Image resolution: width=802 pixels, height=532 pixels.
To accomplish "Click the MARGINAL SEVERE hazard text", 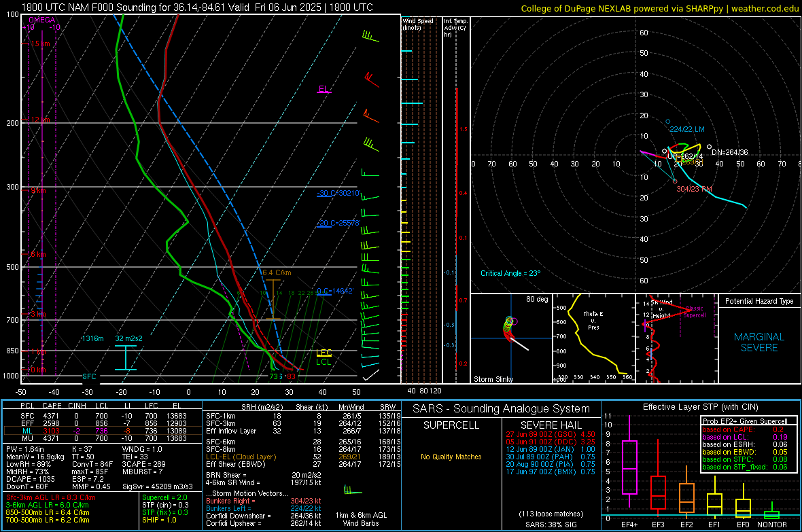I will point(759,342).
